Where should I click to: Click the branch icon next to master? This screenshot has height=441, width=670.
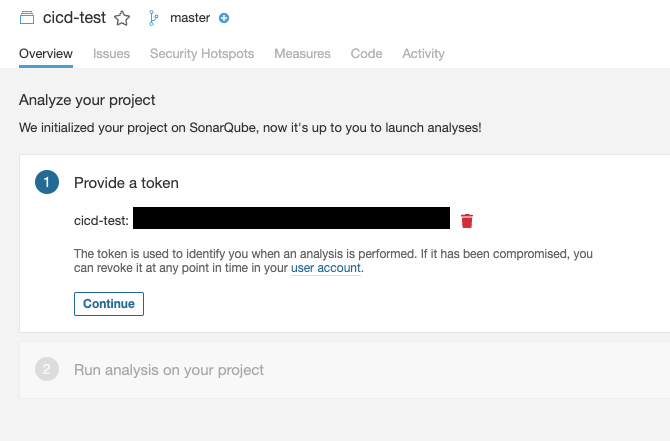tap(153, 18)
